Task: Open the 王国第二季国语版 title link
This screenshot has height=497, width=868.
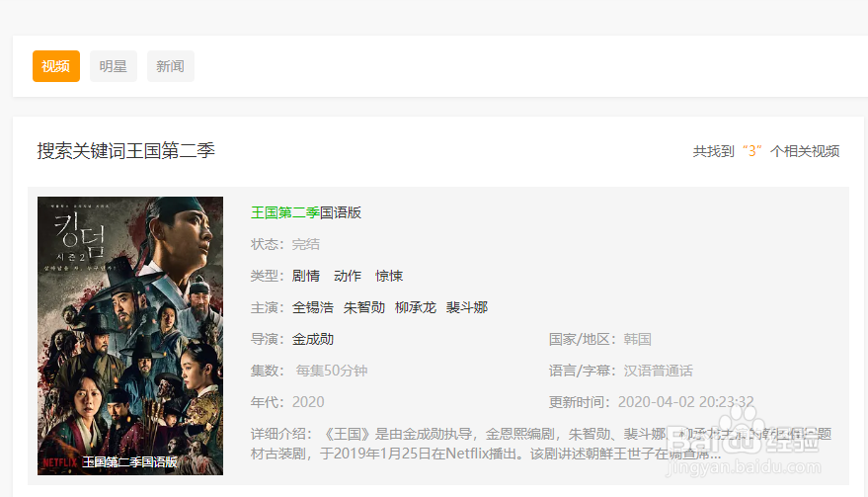Action: pyautogui.click(x=306, y=212)
